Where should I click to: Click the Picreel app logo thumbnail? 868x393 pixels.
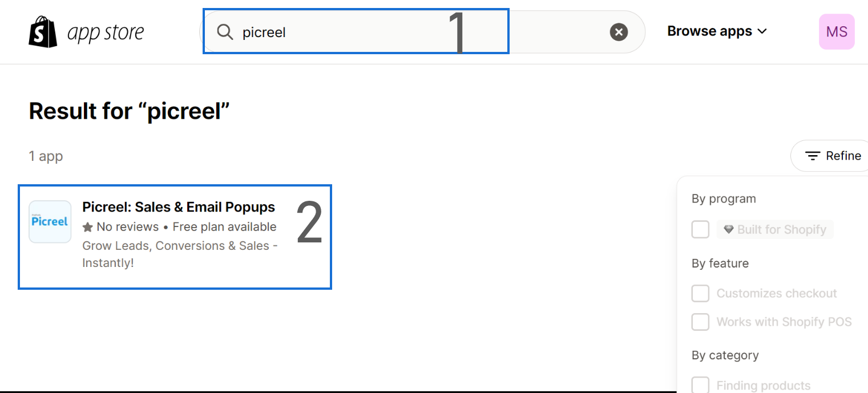pos(50,222)
